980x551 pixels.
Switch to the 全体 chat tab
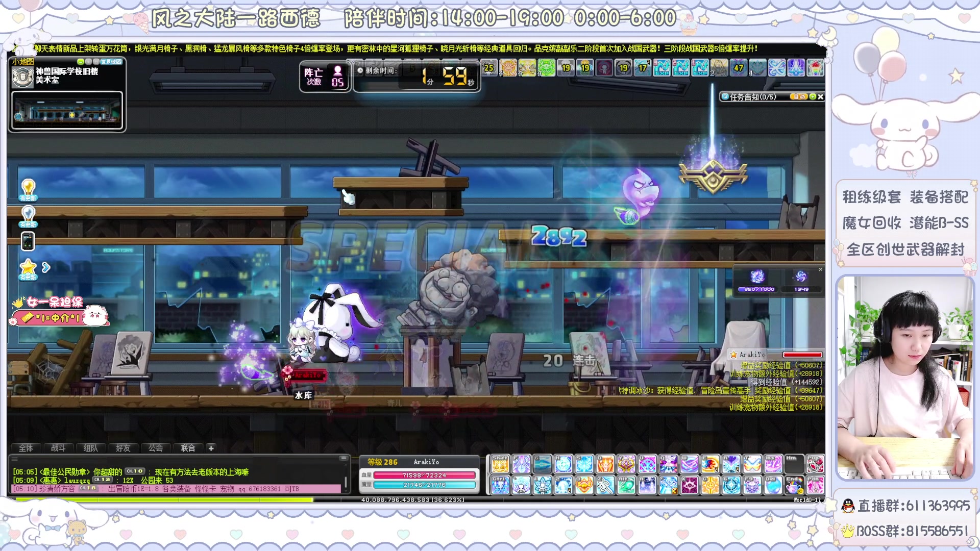26,448
